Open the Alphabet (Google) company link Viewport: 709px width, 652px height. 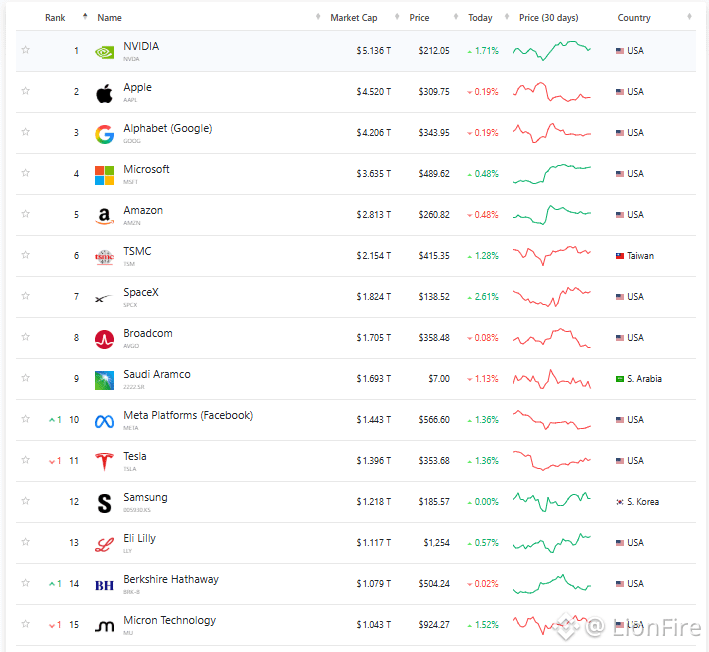[x=168, y=128]
